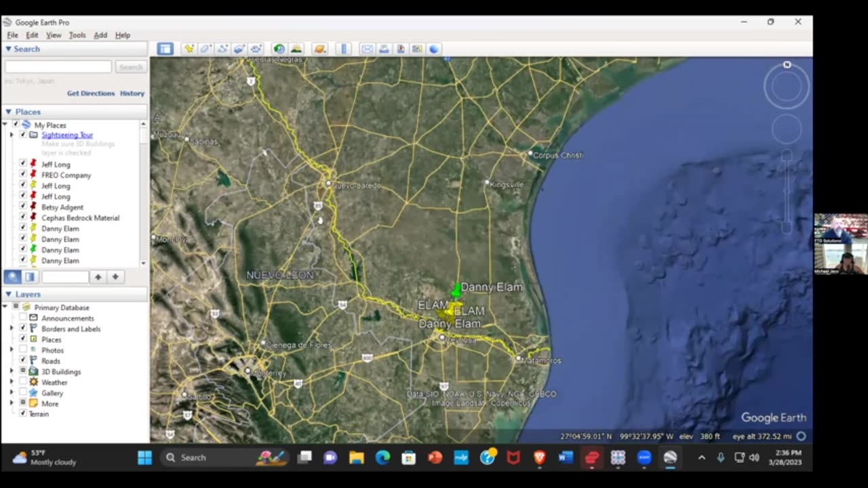
Task: Uncheck the first Jeff Long placemark checkbox
Action: pos(22,164)
